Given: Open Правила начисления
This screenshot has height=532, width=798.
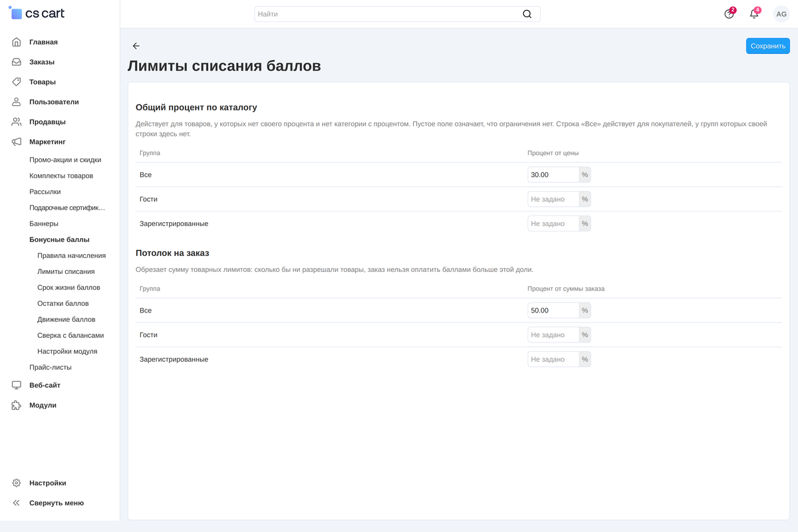Looking at the screenshot, I should (71, 255).
